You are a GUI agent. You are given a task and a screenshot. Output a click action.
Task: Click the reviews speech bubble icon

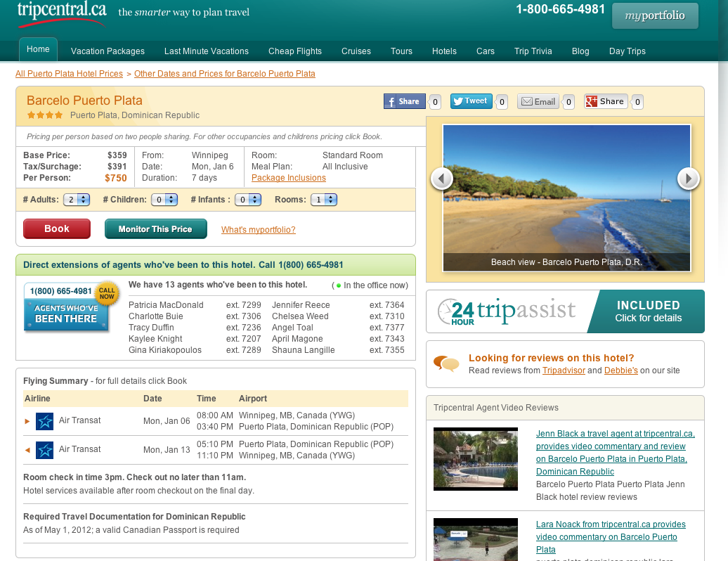[x=446, y=363]
